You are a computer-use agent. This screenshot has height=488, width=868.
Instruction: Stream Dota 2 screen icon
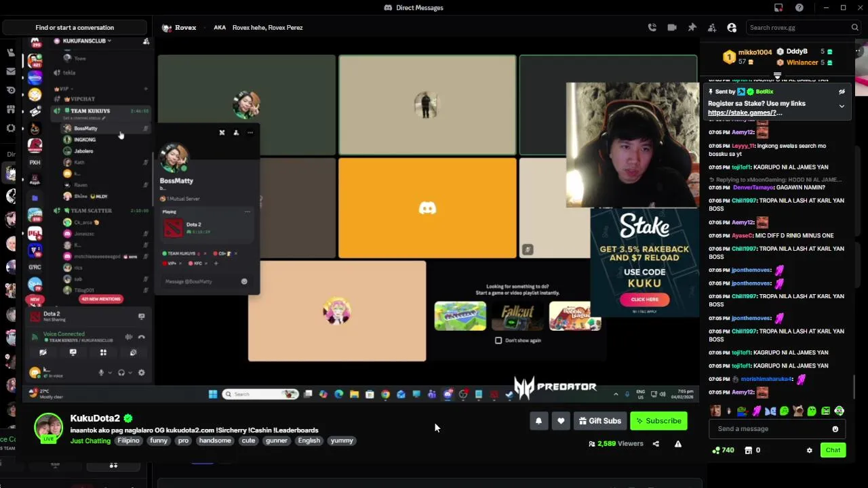[141, 317]
